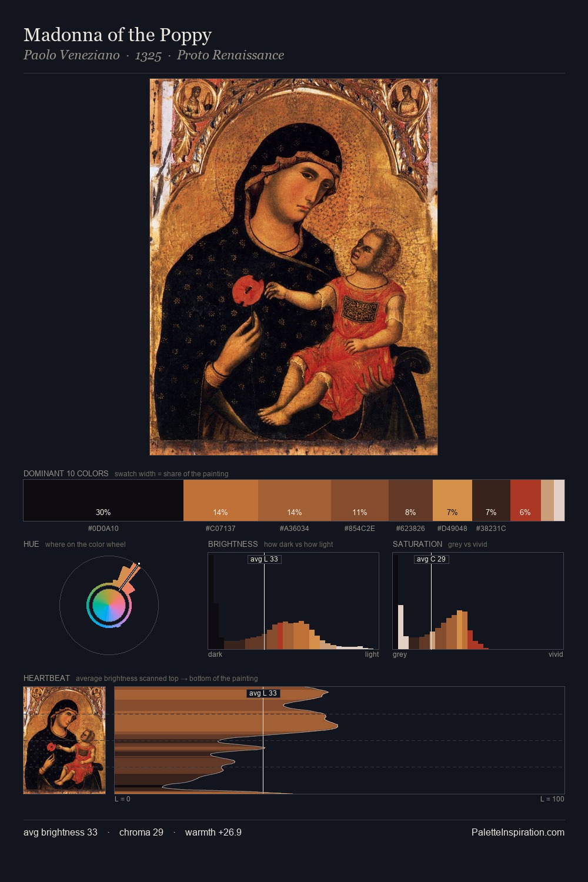Click the DOMINANT 10 COLORS heading
Screen dimensions: 588x882
pos(66,473)
